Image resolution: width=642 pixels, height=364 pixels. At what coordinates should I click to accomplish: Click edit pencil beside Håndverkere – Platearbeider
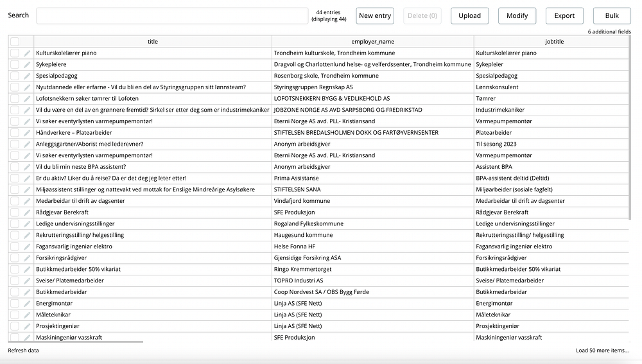coord(27,132)
